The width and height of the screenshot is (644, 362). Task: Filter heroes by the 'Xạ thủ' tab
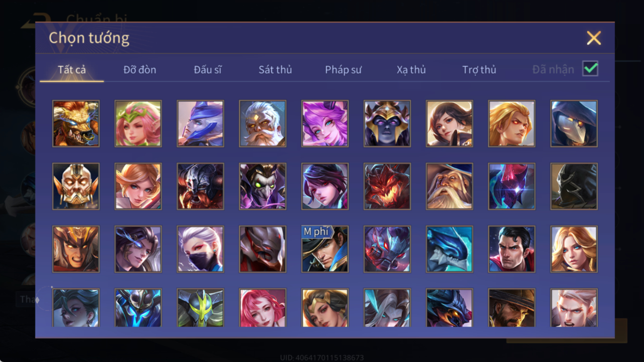[x=411, y=70]
